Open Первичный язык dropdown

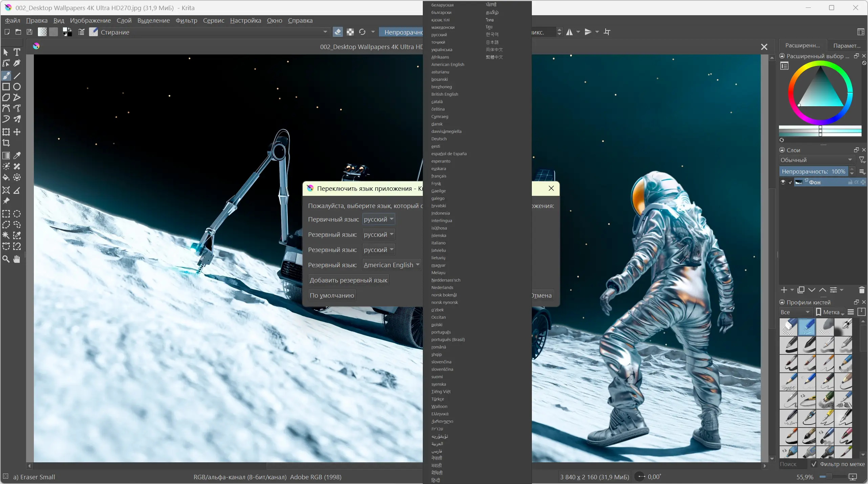pyautogui.click(x=378, y=219)
